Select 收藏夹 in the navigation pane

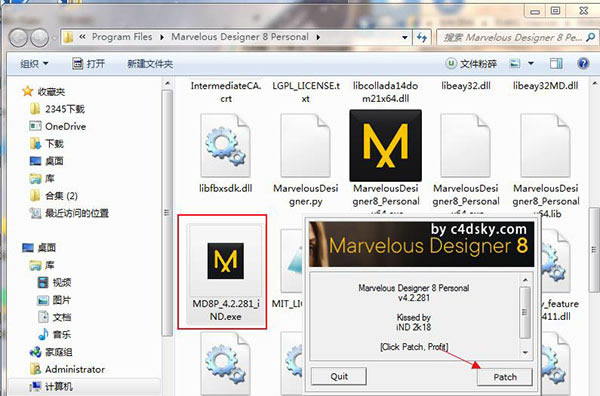tap(44, 91)
